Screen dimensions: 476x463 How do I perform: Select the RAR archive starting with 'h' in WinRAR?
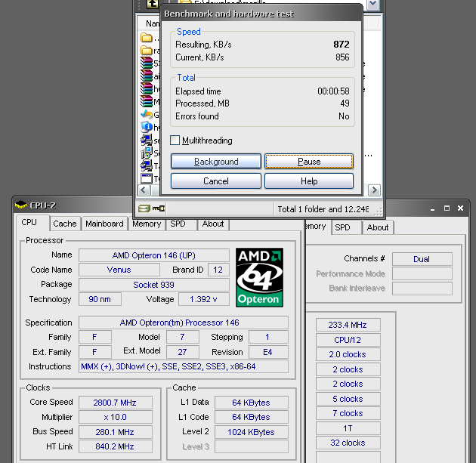tap(147, 88)
